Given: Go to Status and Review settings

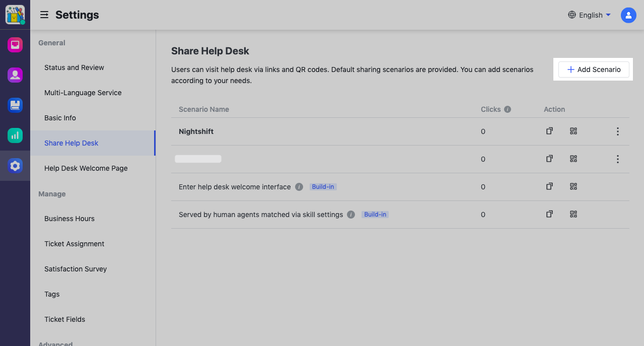Looking at the screenshot, I should (x=74, y=67).
